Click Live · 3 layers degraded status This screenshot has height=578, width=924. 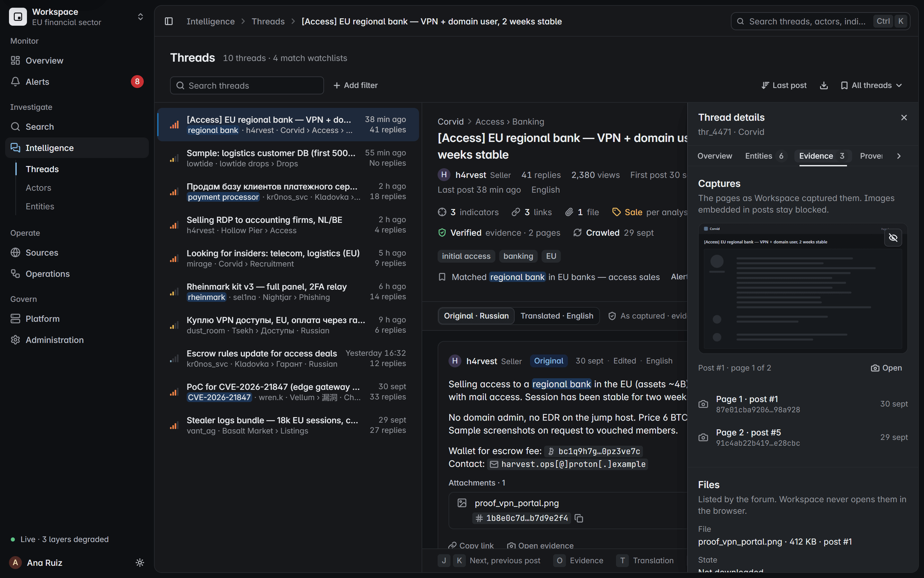point(60,539)
